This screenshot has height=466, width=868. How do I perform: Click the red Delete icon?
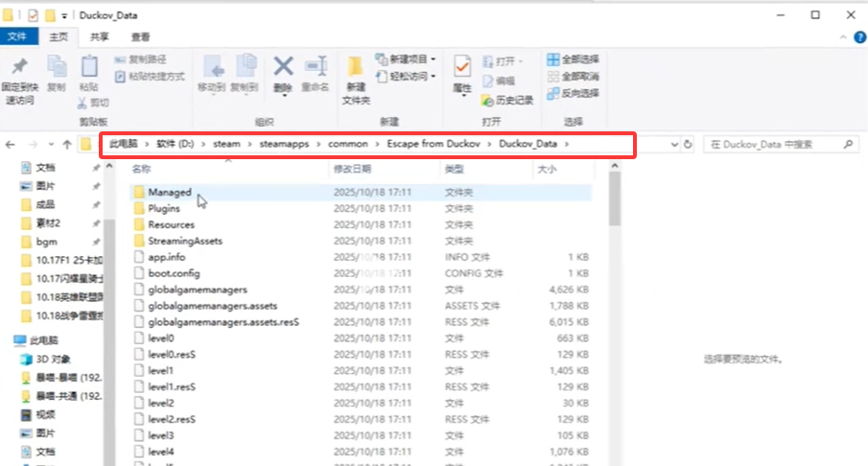click(283, 69)
